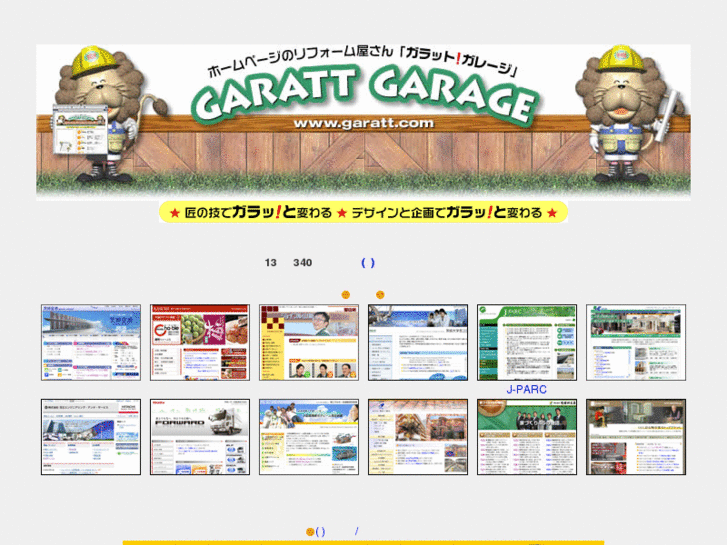Open the green thumbnail with suited team photo
The width and height of the screenshot is (727, 545).
point(527,437)
